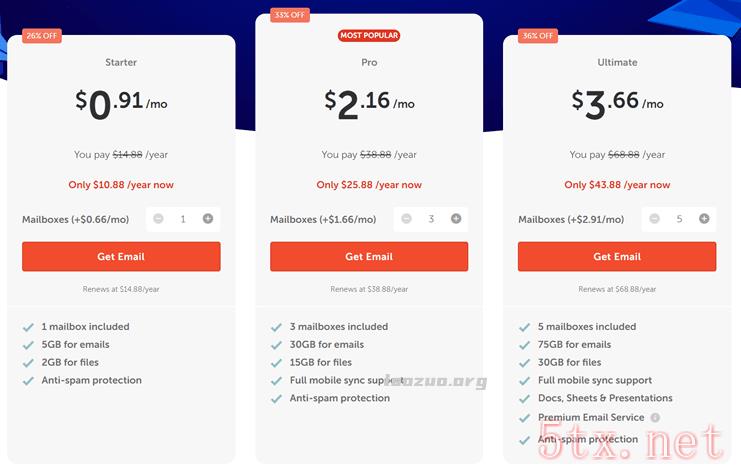Click the 33% OFF badge on Pro
The image size is (741, 473).
click(290, 15)
